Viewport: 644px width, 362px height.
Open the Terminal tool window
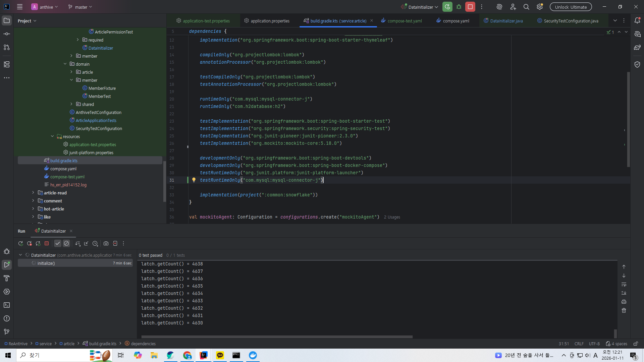click(x=7, y=305)
